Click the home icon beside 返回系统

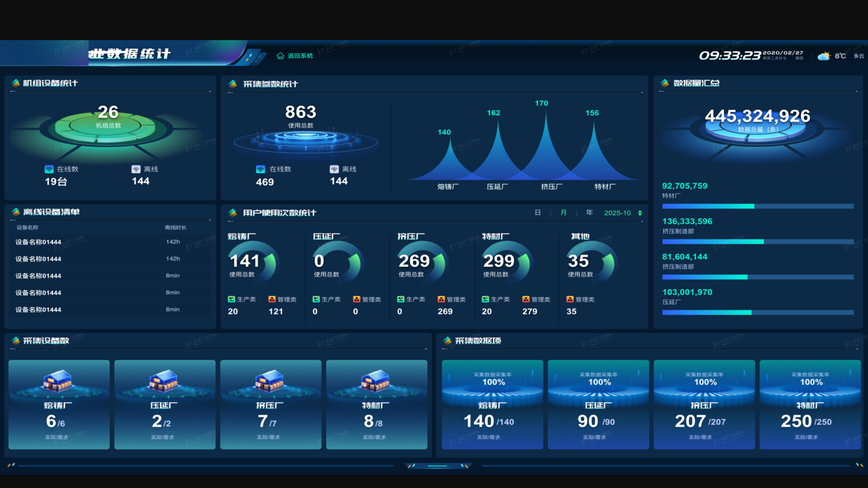pyautogui.click(x=280, y=56)
